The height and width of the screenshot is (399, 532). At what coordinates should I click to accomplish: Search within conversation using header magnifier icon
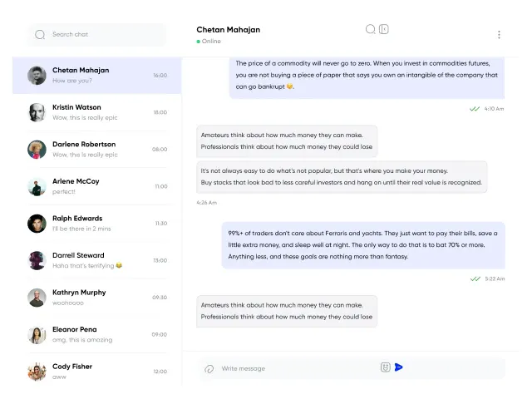(x=371, y=29)
